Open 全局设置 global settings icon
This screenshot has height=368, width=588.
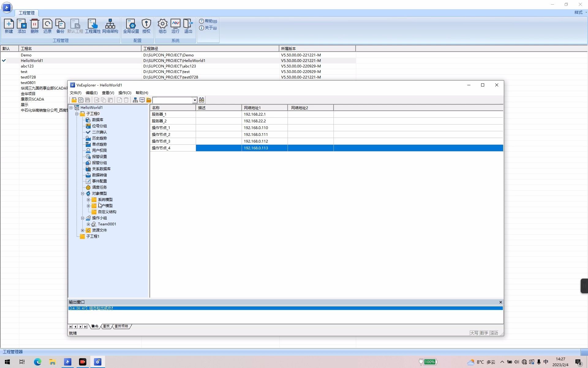[x=131, y=26]
